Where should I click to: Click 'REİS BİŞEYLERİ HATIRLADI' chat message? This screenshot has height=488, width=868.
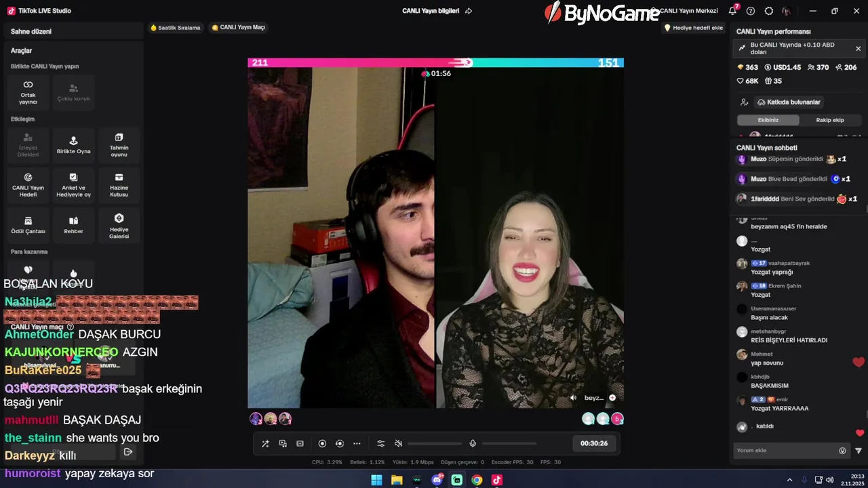(789, 340)
